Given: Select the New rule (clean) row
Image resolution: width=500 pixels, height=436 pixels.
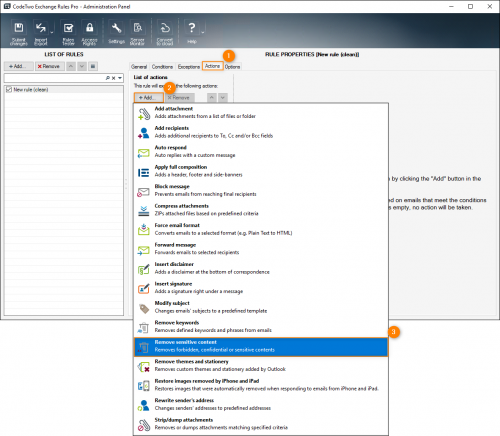Looking at the screenshot, I should [64, 90].
